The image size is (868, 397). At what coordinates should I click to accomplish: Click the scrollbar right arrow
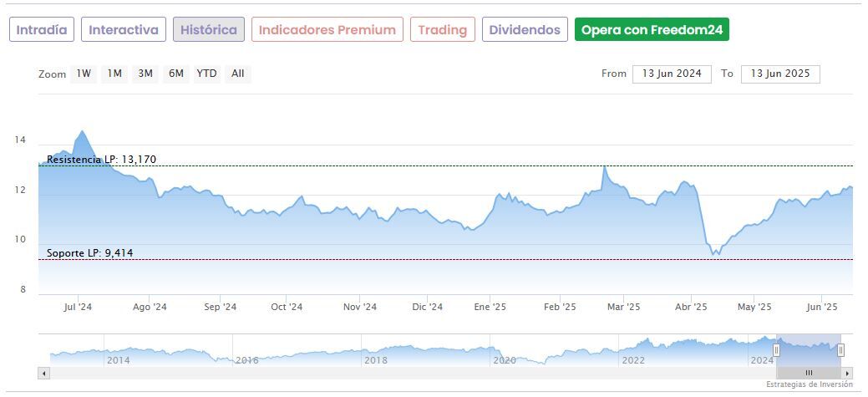pos(847,373)
